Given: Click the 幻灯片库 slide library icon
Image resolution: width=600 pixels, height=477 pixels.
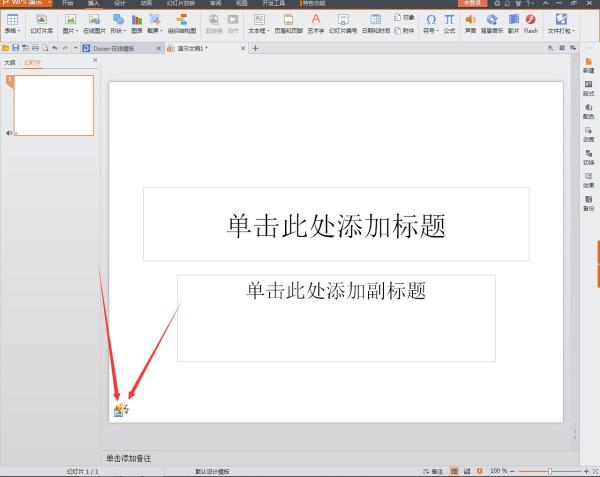Looking at the screenshot, I should coord(41,22).
